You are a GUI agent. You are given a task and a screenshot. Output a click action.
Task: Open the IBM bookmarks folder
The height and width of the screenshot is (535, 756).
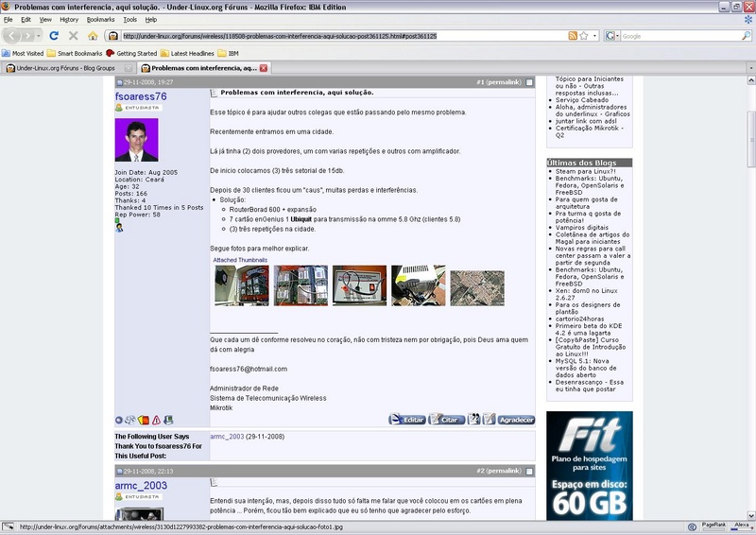coord(228,53)
